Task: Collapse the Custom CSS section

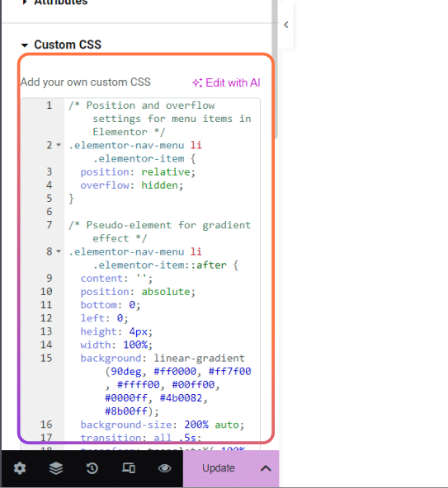Action: click(25, 45)
